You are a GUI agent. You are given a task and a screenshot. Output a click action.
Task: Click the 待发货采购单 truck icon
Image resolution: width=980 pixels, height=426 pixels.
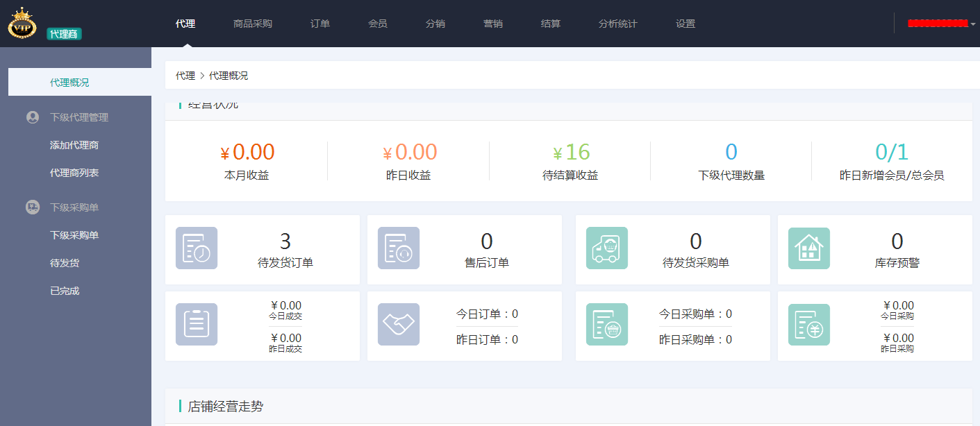tap(607, 248)
